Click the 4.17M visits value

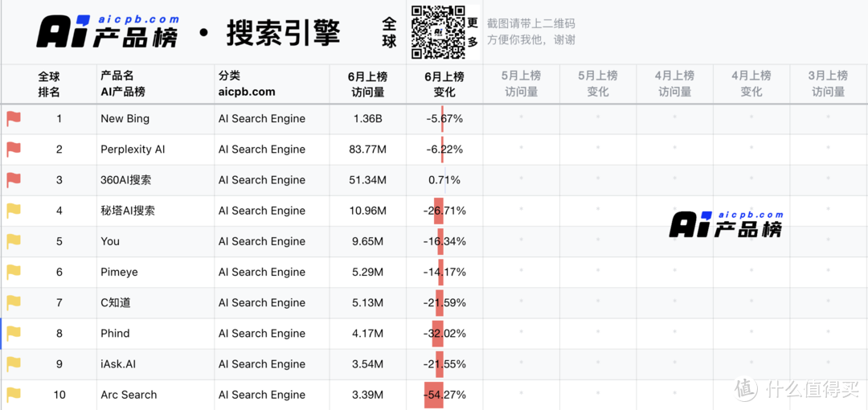pyautogui.click(x=368, y=333)
